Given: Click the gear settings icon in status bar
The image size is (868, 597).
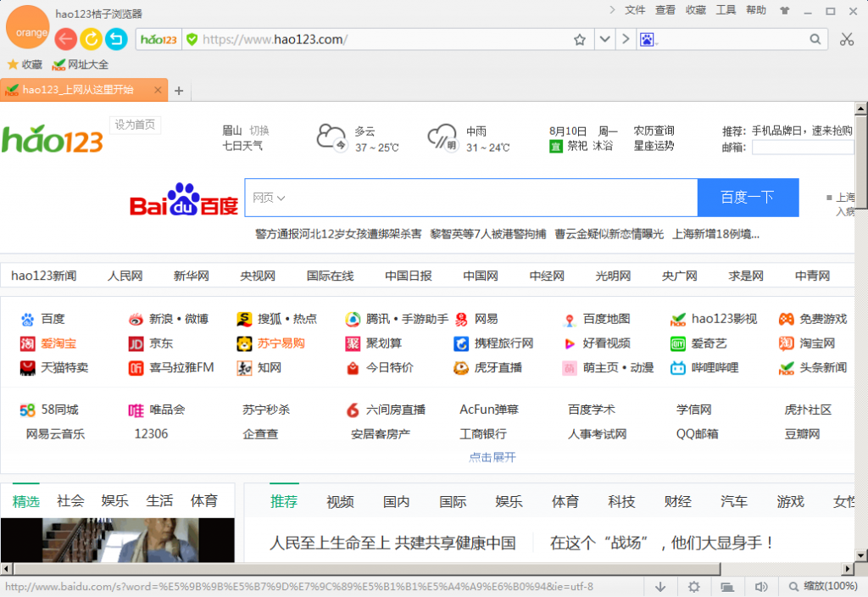Looking at the screenshot, I should point(693,587).
